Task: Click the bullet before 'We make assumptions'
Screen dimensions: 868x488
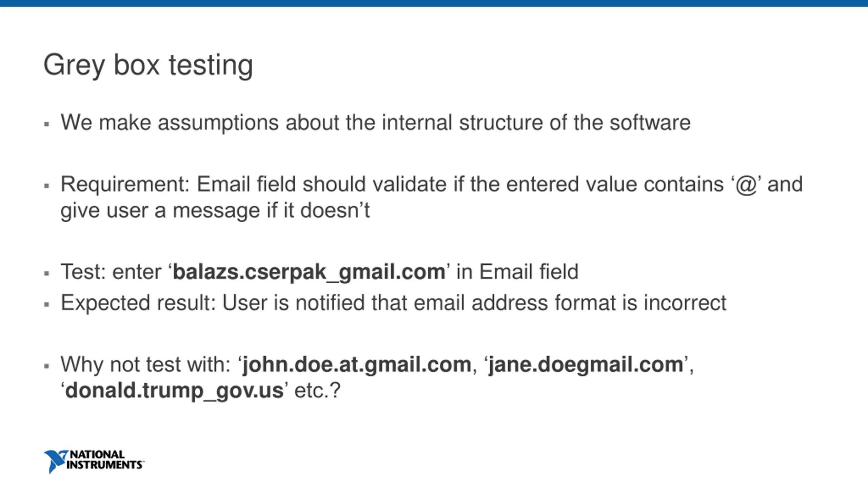Action: 47,124
